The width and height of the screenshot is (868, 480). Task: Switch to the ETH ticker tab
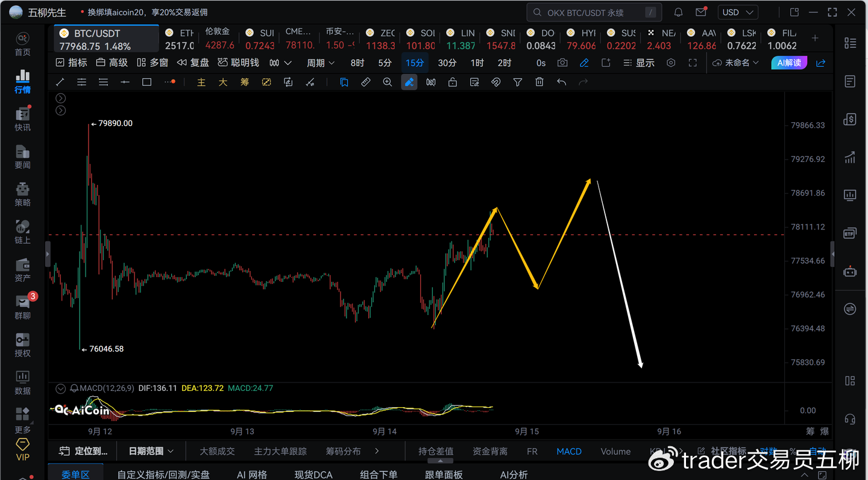click(x=179, y=39)
